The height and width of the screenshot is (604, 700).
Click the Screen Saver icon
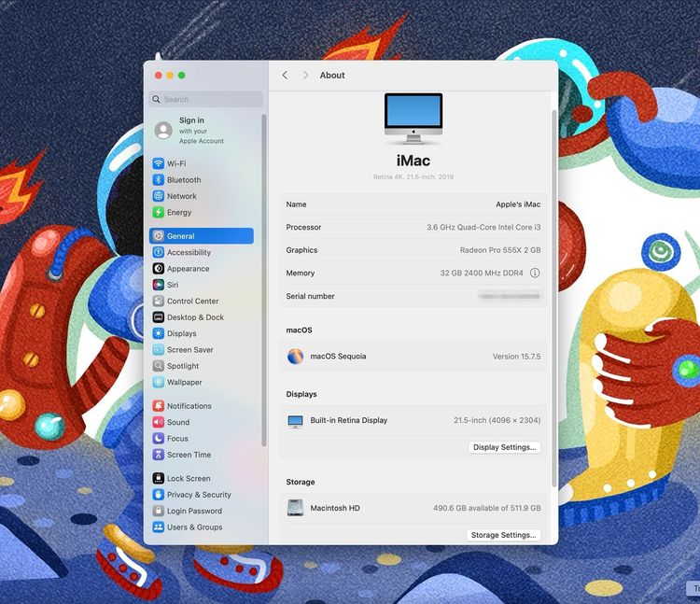point(158,349)
